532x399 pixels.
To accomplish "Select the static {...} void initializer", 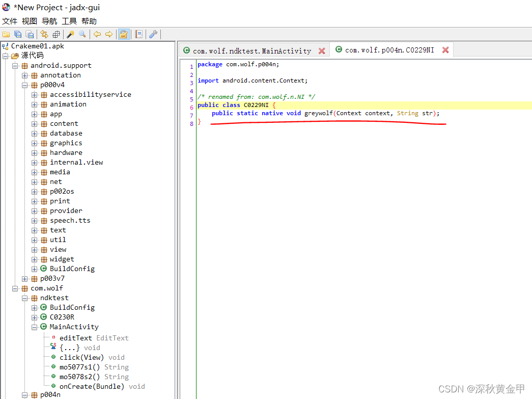I will click(x=80, y=348).
